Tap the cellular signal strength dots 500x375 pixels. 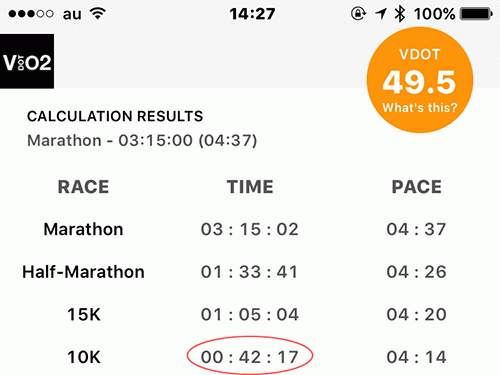click(31, 14)
